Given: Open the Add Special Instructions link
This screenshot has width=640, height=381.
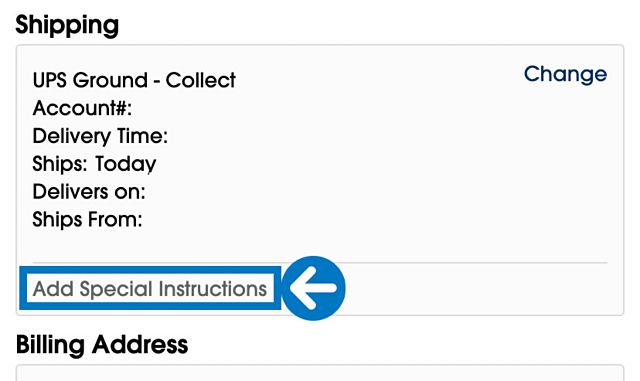Looking at the screenshot, I should 150,289.
